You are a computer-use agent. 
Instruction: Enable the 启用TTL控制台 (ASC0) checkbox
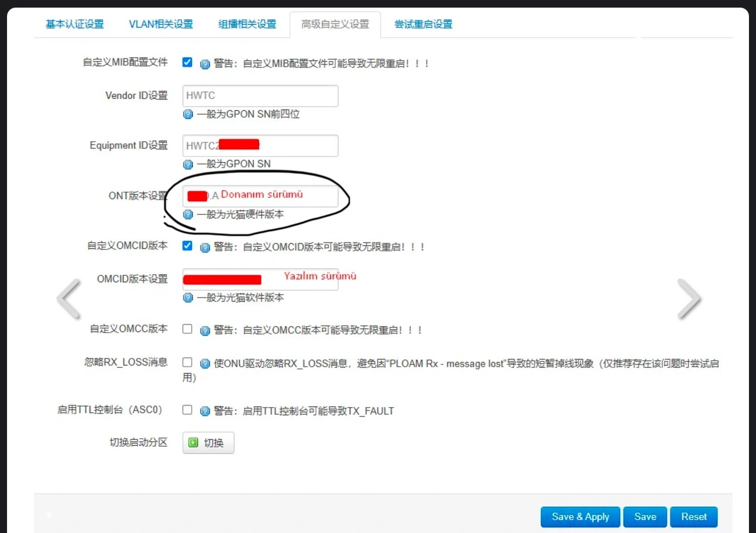pyautogui.click(x=187, y=410)
